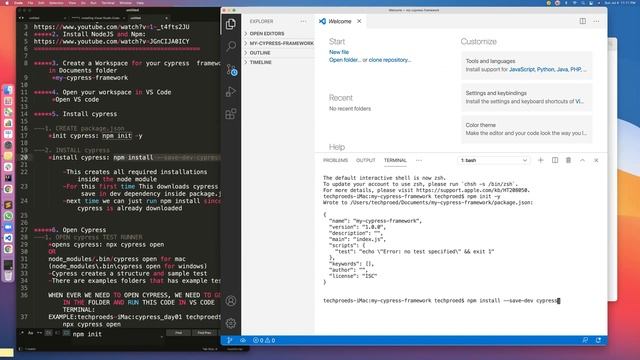Open the Source Control view
The image size is (640, 360).
[x=231, y=69]
